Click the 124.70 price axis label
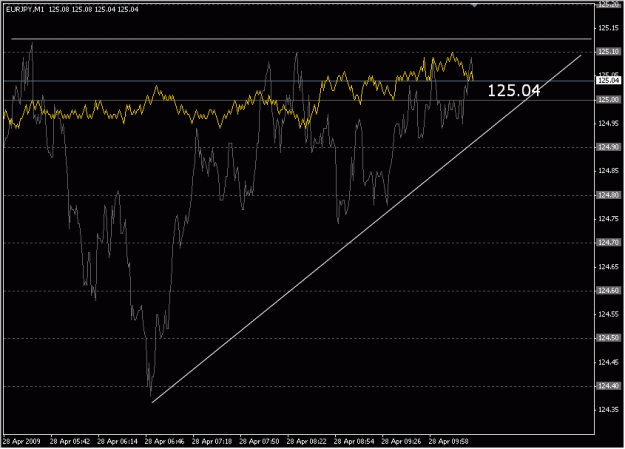Viewport: 625px width, 449px height. [x=608, y=242]
